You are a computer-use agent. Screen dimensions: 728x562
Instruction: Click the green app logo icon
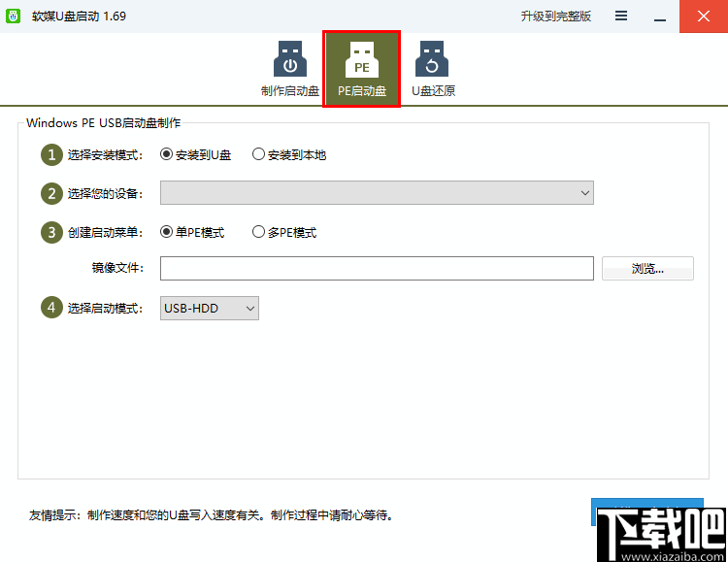click(13, 16)
